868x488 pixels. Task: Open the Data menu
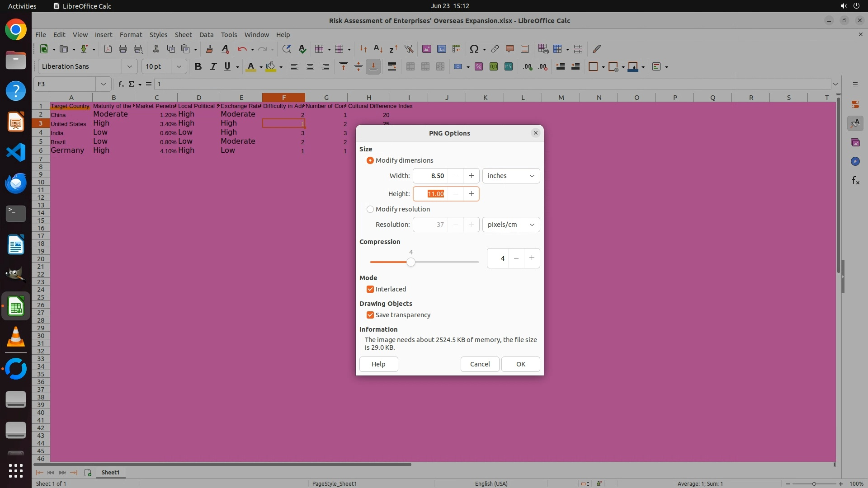click(x=206, y=34)
